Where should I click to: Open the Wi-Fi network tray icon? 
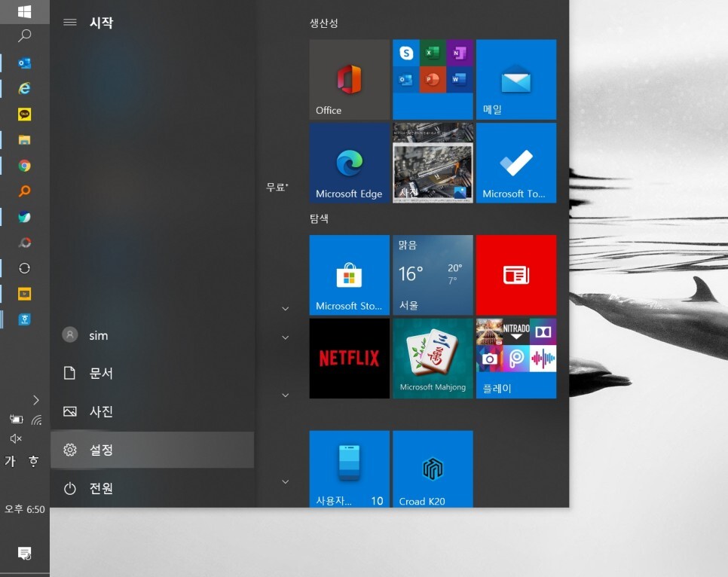pyautogui.click(x=37, y=420)
